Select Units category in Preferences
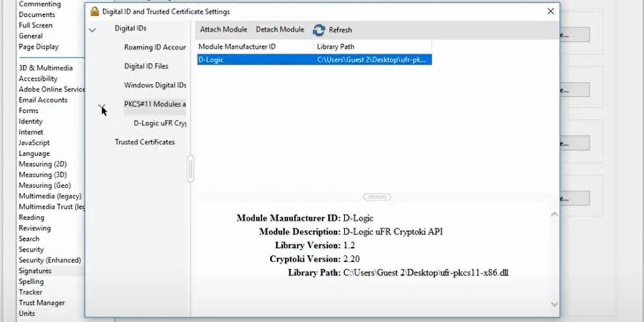644x322 pixels. click(x=26, y=314)
